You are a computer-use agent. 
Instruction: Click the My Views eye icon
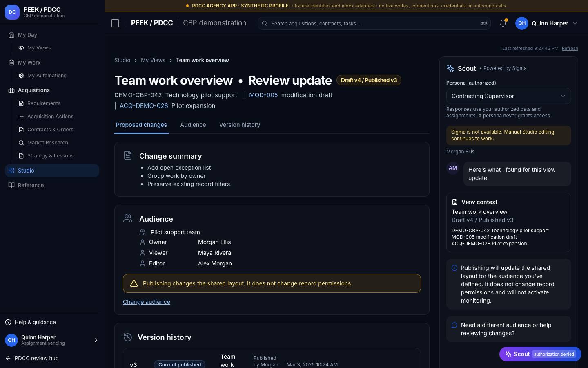coord(21,48)
